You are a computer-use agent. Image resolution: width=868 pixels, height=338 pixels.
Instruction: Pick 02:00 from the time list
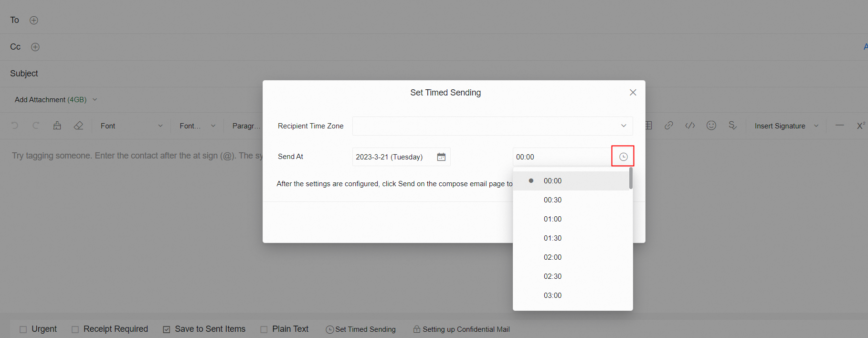pos(572,257)
